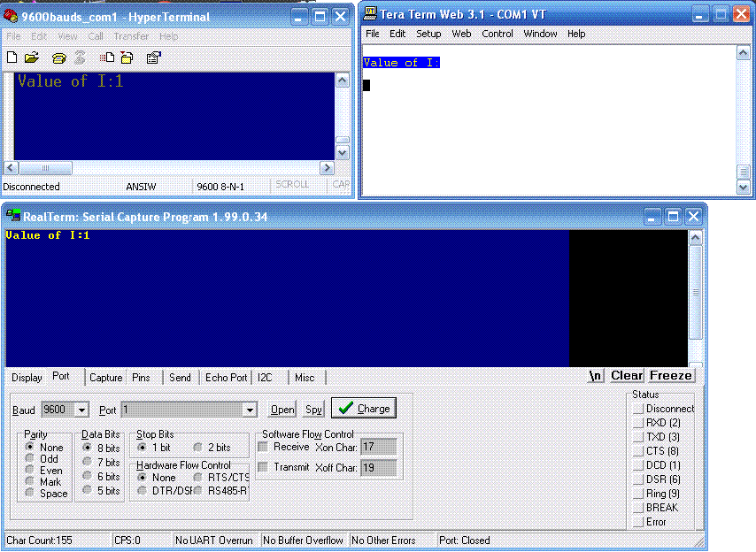Choose 6 bits data bits
This screenshot has height=552, width=756.
pos(87,476)
